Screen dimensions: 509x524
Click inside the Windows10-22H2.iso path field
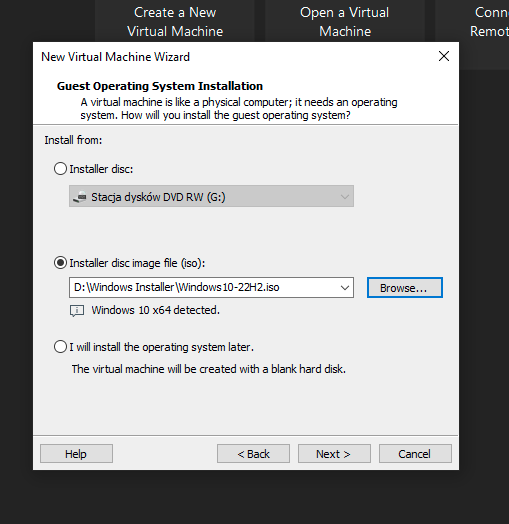click(x=204, y=287)
